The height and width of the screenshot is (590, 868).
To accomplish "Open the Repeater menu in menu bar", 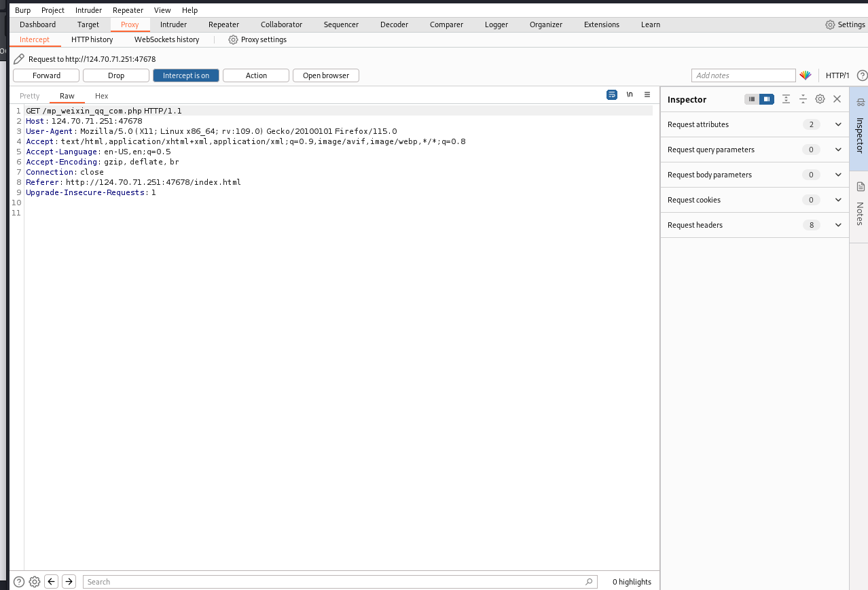I will (128, 10).
